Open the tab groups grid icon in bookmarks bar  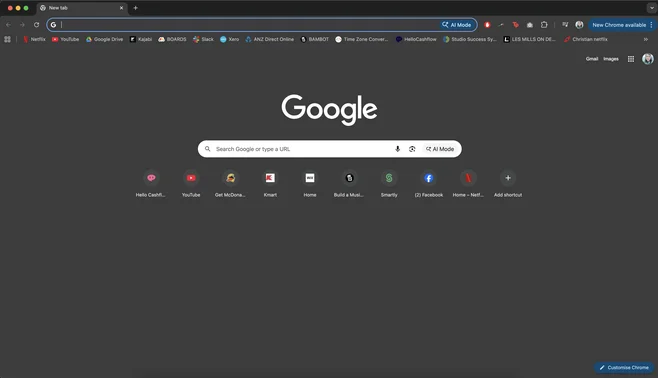8,39
